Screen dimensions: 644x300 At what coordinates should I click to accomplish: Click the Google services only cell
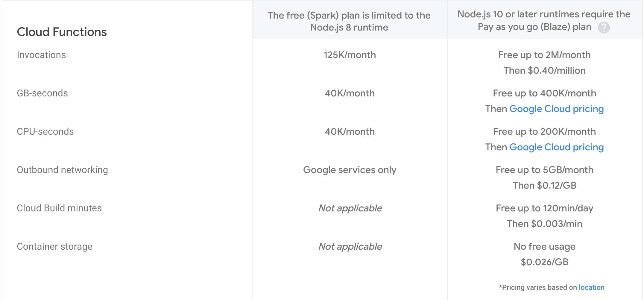350,170
